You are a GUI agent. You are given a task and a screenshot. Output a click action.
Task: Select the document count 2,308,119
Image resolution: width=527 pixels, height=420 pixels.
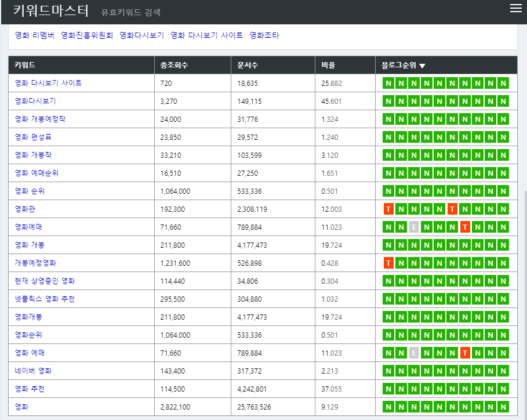click(x=252, y=209)
